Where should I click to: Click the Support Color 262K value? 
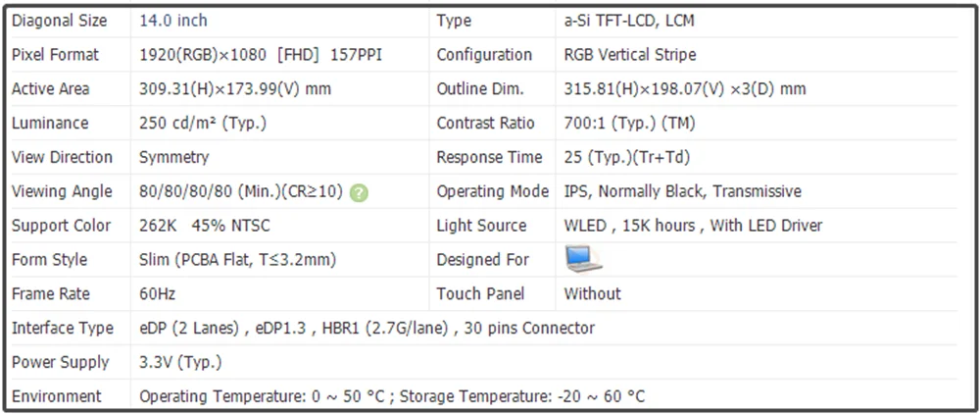(x=205, y=225)
